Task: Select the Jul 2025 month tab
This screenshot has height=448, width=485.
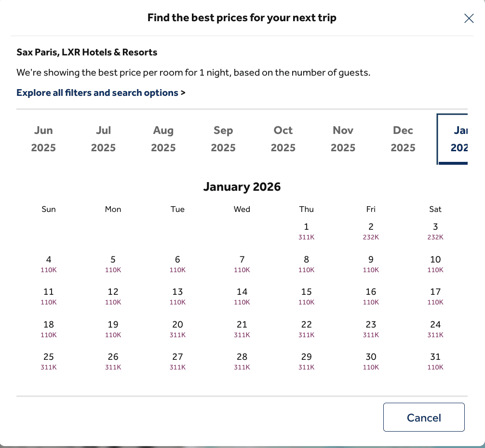Action: (x=103, y=139)
